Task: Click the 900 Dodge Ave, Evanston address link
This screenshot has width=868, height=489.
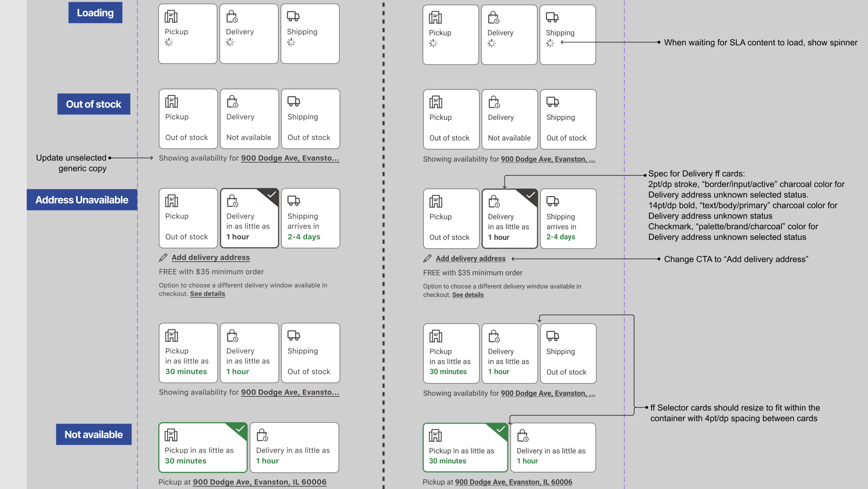Action: (290, 158)
